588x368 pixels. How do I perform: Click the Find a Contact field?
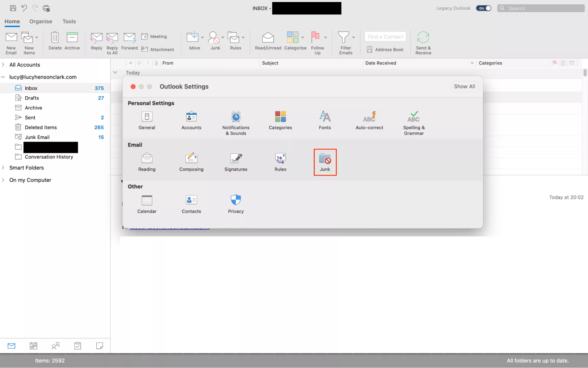385,37
